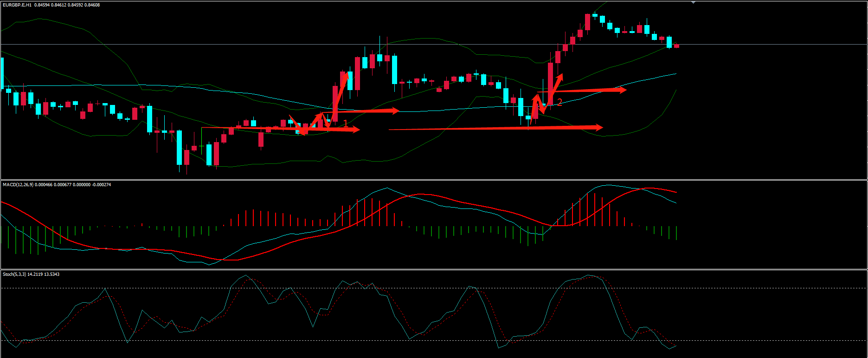Click arrowhead of horizontal arrow right of label 2
Viewport: 868px width, 358px height.
(623, 90)
